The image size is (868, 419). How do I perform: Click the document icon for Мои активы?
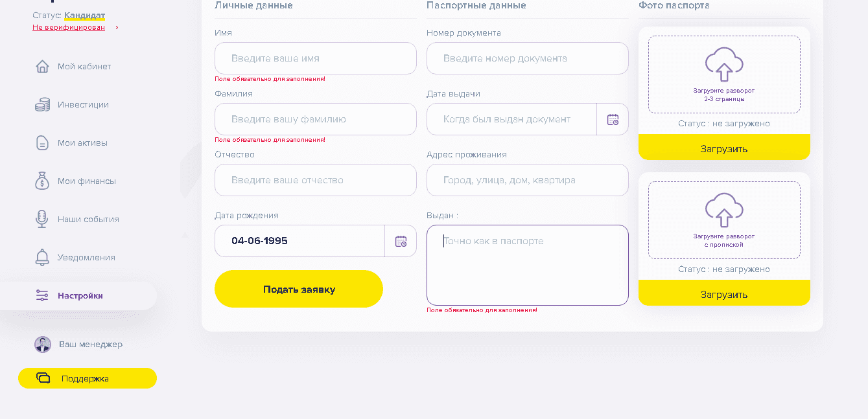42,143
